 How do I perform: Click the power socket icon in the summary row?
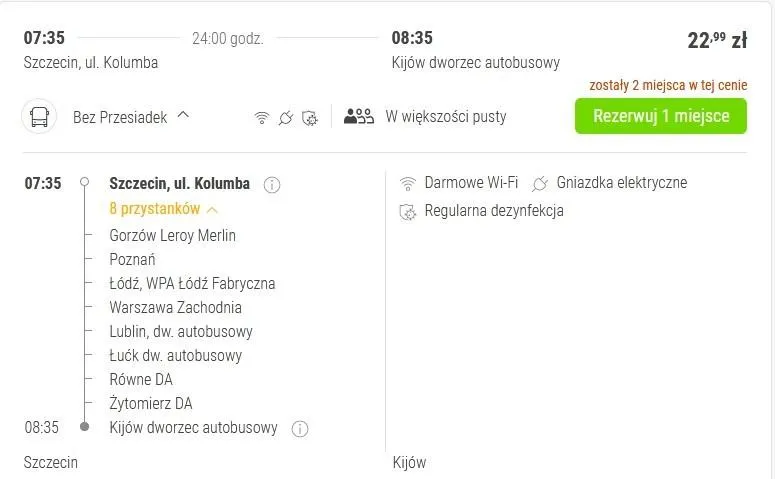click(286, 118)
